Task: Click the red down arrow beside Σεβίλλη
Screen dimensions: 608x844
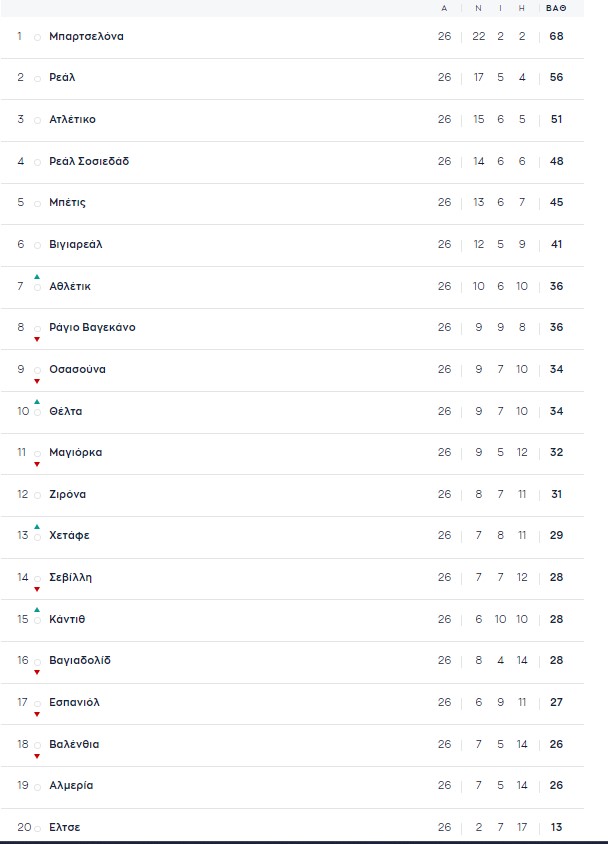Action: pyautogui.click(x=37, y=589)
